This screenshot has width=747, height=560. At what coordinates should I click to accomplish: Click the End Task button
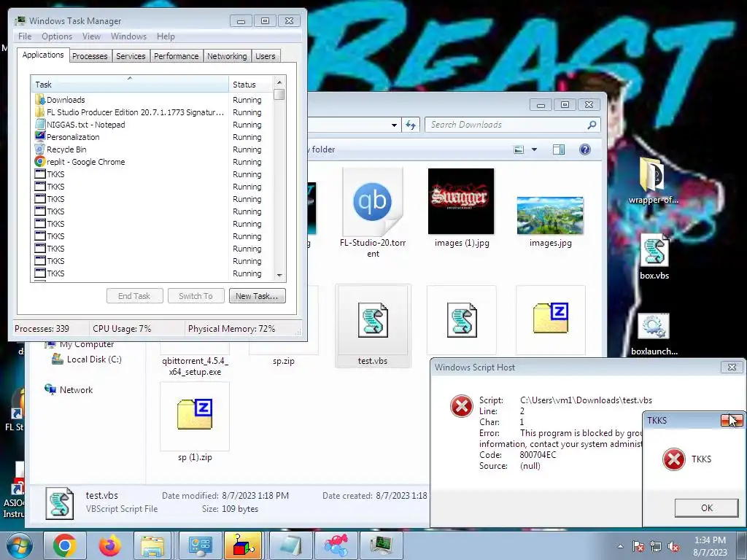coord(135,296)
